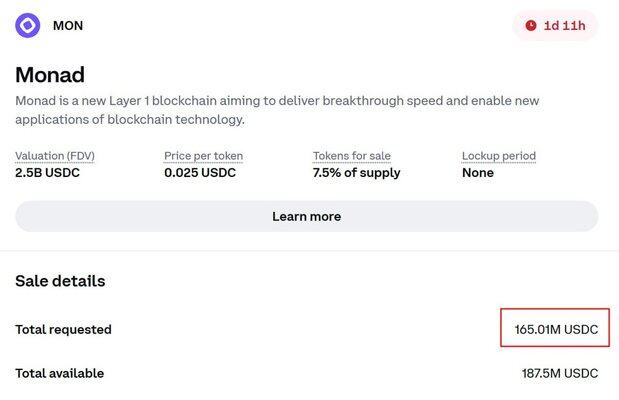Click the 187.5M USDC available amount
Image resolution: width=619 pixels, height=400 pixels.
pyautogui.click(x=559, y=373)
